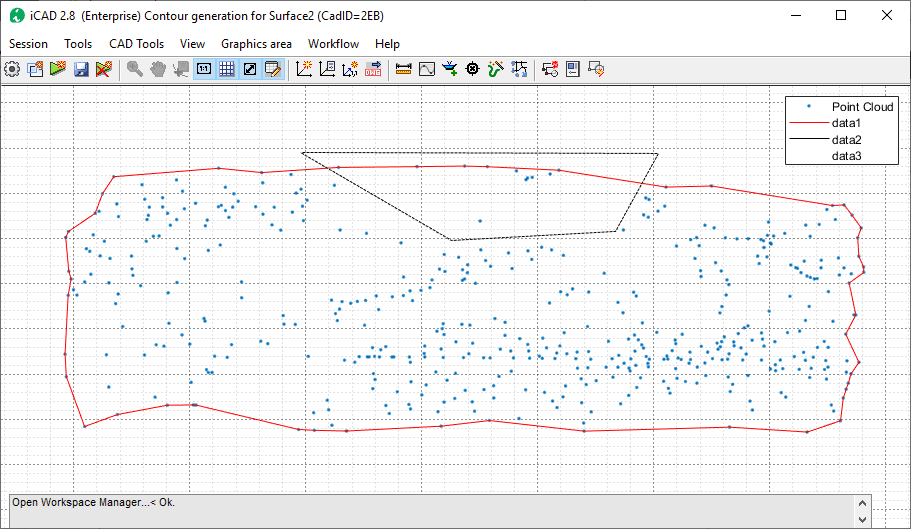Open settings gear icon in toolbar
911x529 pixels.
pyautogui.click(x=12, y=69)
